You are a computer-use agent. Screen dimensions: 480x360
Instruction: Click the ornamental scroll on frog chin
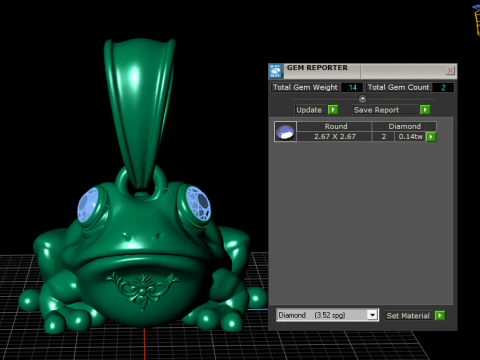coord(143,290)
